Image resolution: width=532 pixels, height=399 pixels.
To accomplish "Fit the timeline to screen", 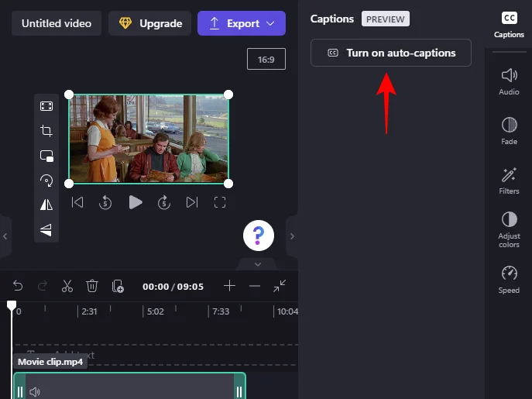I will point(280,286).
